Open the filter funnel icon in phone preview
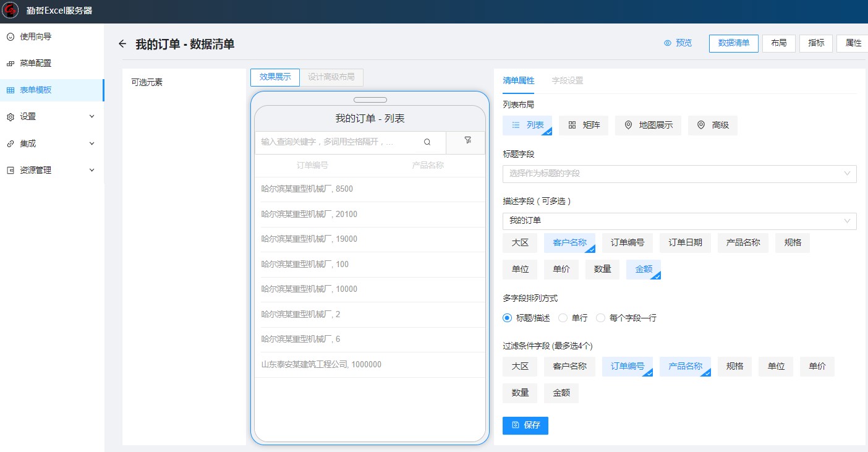868x452 pixels. click(x=467, y=141)
